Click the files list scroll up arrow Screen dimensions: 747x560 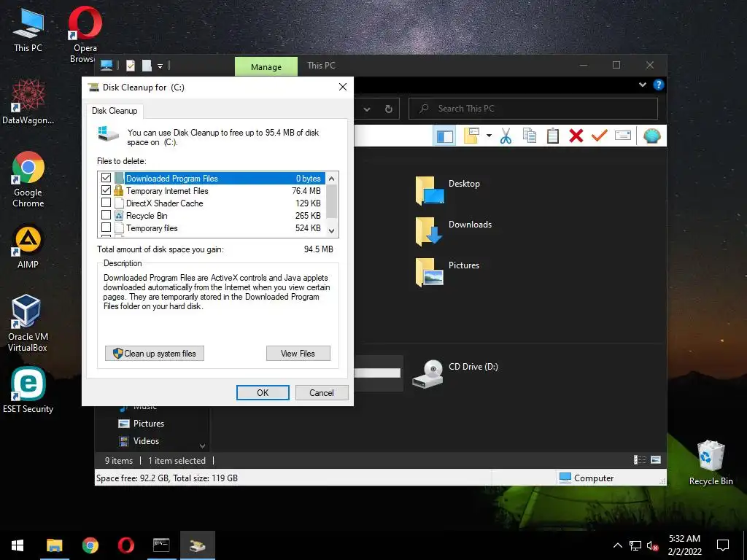click(x=332, y=178)
